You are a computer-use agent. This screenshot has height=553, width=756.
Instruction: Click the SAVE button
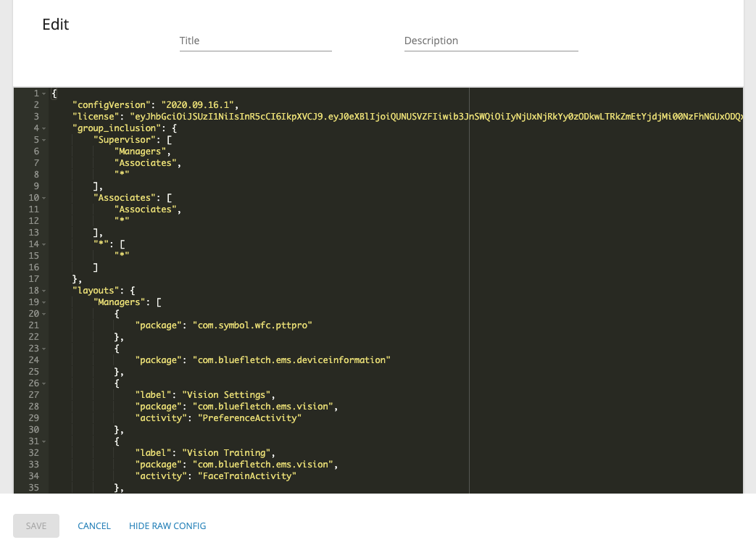[x=36, y=526]
